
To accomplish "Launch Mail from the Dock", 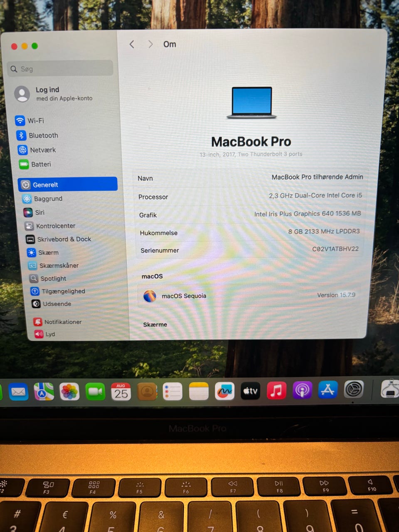I will click(19, 392).
